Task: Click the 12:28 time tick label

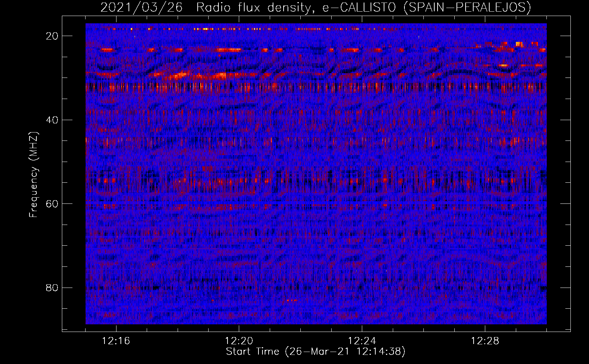Action: point(485,341)
